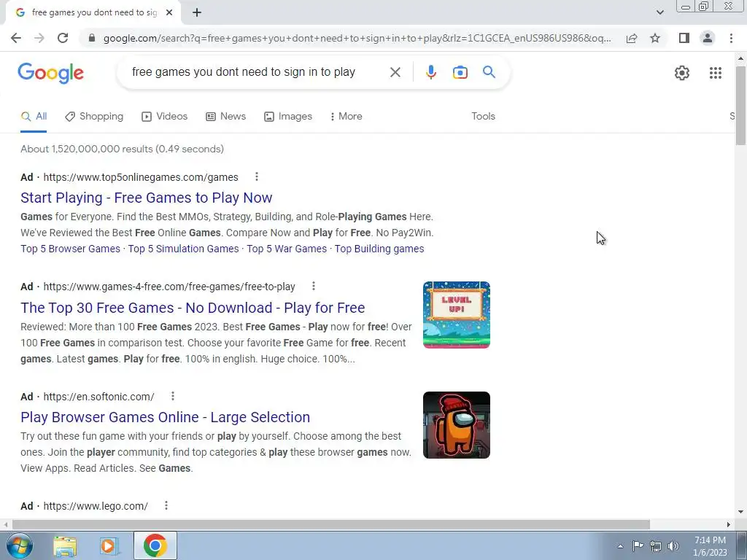Click the forward navigation arrow
The height and width of the screenshot is (560, 747).
click(39, 38)
